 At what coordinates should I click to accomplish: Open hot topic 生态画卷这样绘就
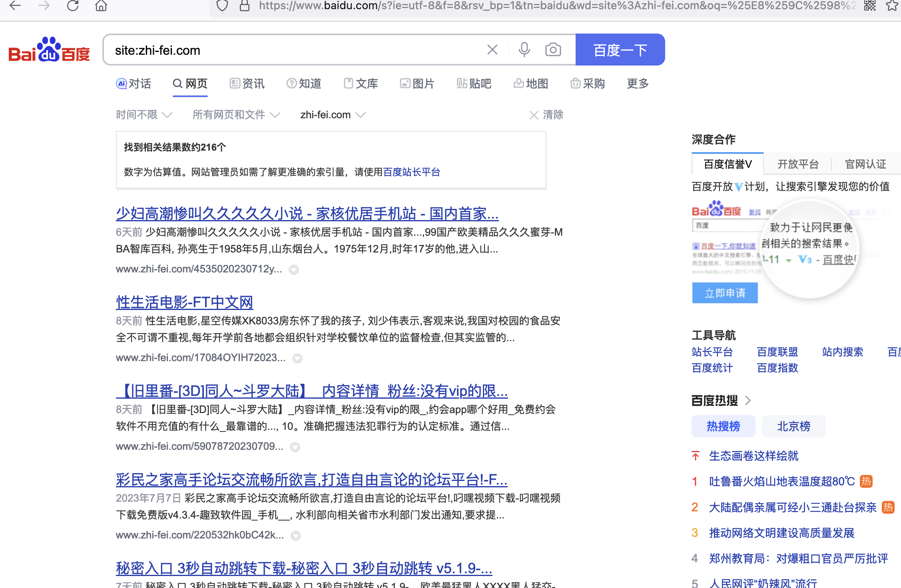(x=753, y=456)
